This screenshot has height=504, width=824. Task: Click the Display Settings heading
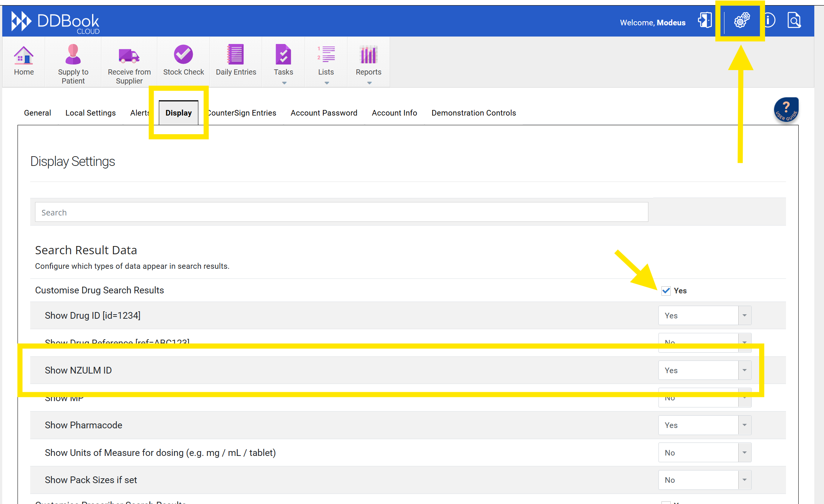[73, 161]
